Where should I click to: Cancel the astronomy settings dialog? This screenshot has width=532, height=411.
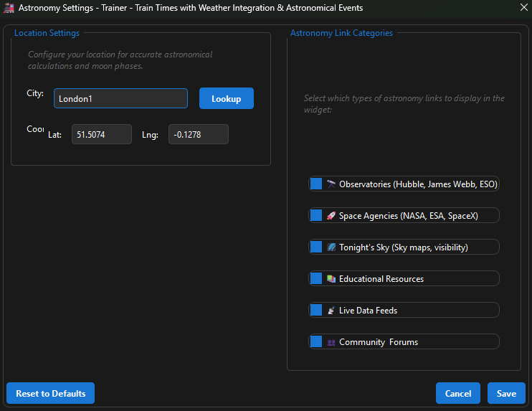[458, 393]
